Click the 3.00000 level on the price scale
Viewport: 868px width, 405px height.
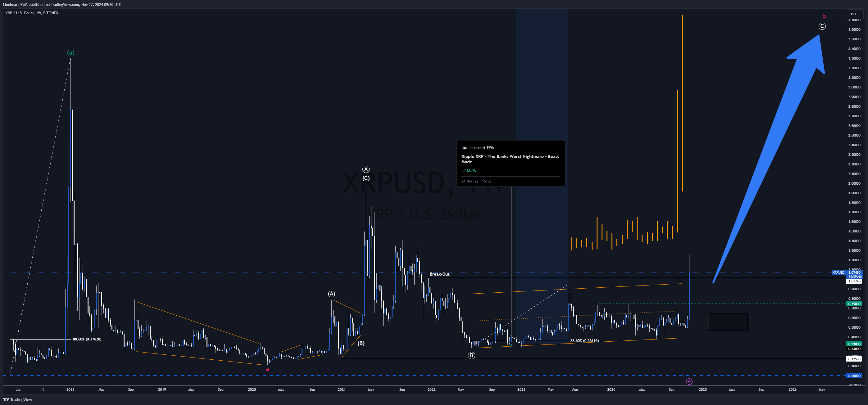pos(854,87)
